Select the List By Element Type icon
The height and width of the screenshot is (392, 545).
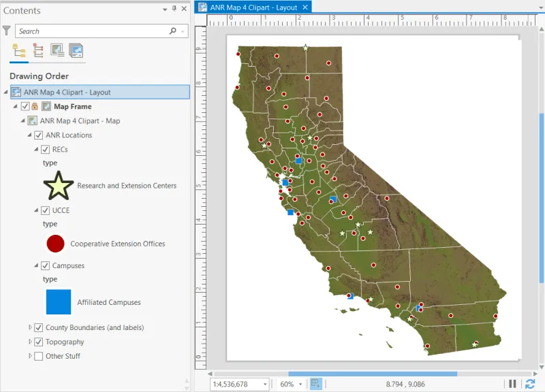(38, 51)
